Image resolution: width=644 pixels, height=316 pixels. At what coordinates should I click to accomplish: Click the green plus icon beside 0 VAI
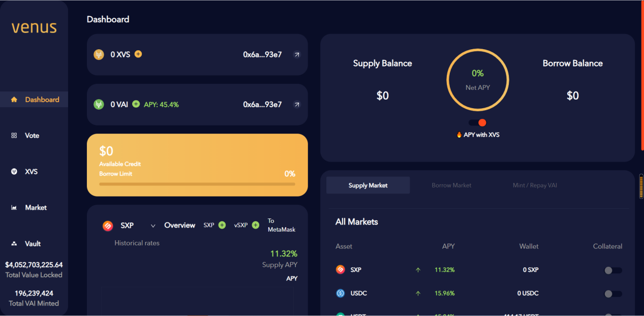[x=136, y=104]
